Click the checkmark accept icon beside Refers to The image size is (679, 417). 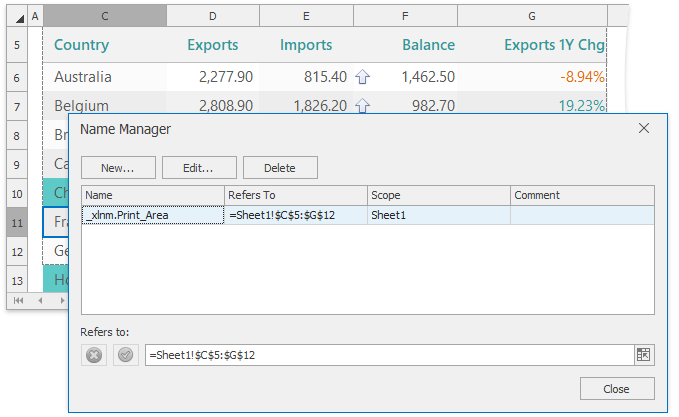(125, 354)
